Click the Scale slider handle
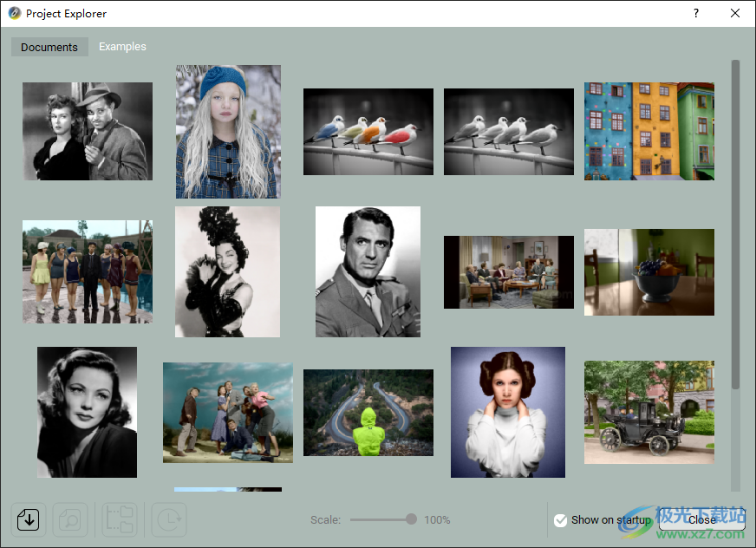This screenshot has width=756, height=548. coord(411,519)
